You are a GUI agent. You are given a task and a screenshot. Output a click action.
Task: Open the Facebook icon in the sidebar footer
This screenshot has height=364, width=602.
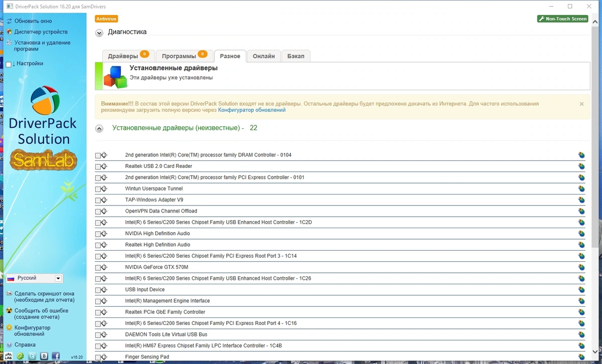click(x=56, y=356)
